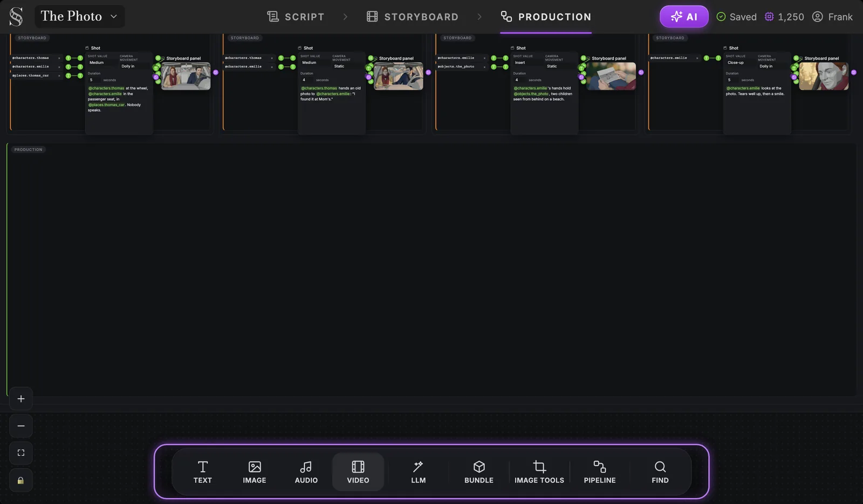863x504 pixels.
Task: Remove the @places.thomas_car reference tag
Action: point(59,75)
